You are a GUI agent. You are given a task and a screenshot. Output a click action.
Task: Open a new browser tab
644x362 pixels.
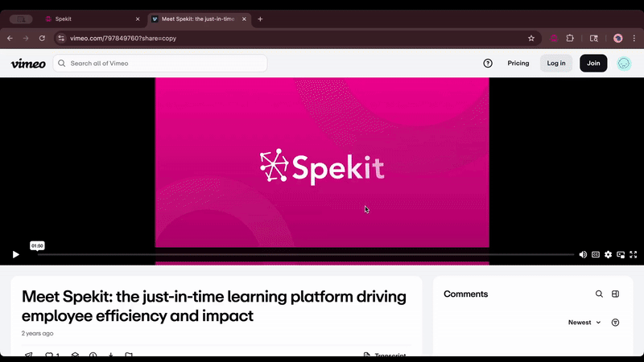pyautogui.click(x=260, y=19)
